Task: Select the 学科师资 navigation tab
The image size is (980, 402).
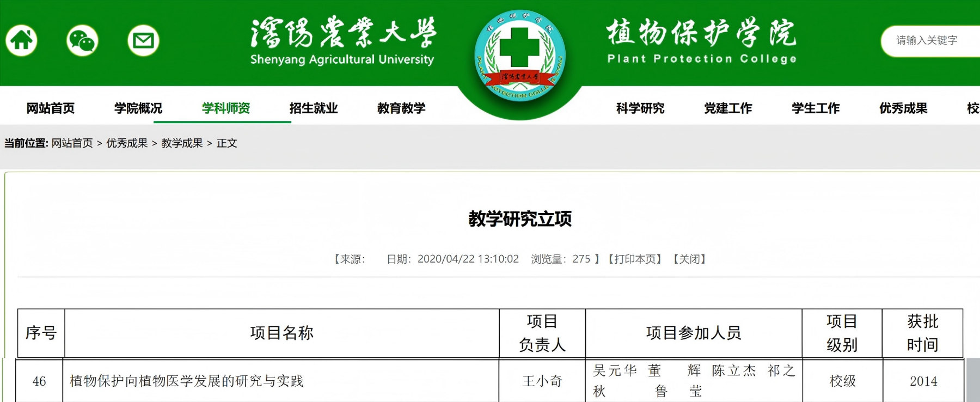Action: (226, 108)
